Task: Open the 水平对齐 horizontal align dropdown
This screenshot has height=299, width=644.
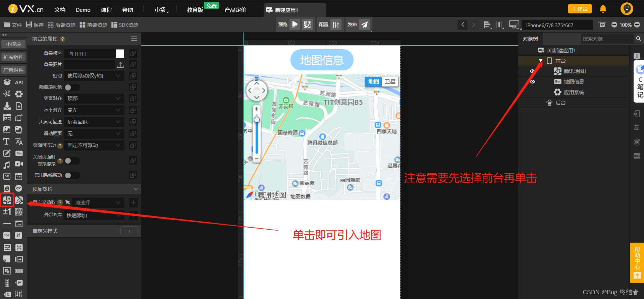Action: click(94, 110)
